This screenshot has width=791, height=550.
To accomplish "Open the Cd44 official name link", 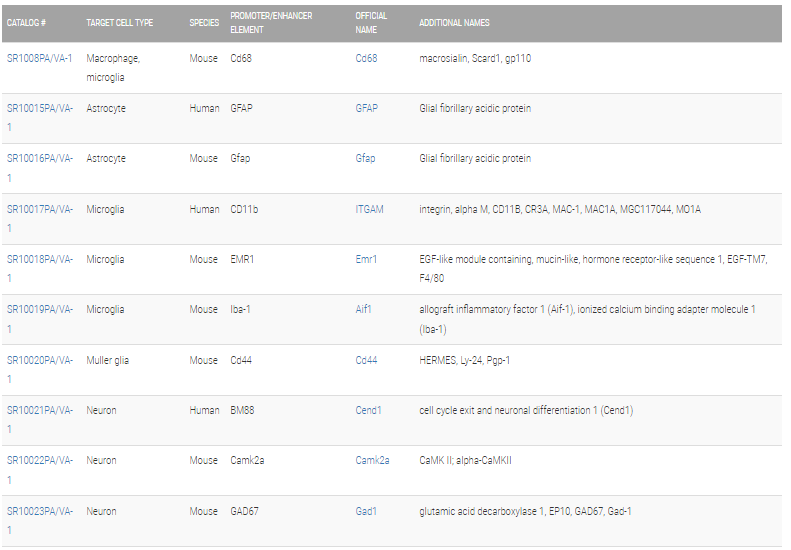I will point(366,360).
